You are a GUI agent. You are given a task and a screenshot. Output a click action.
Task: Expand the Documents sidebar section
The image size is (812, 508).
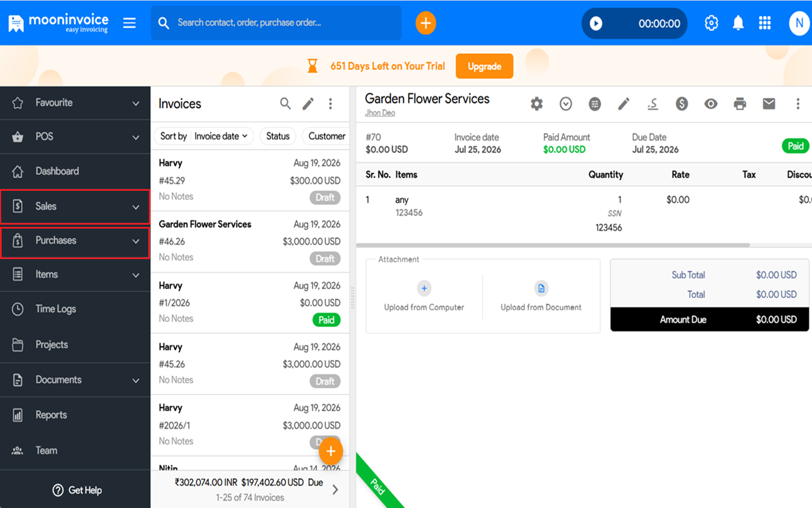[76, 380]
